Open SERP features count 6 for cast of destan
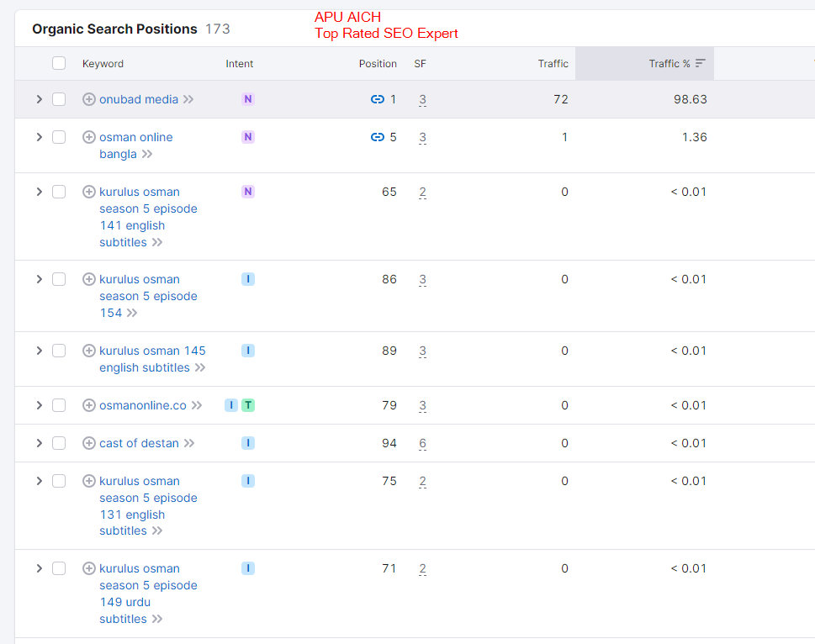The height and width of the screenshot is (644, 815). point(422,443)
